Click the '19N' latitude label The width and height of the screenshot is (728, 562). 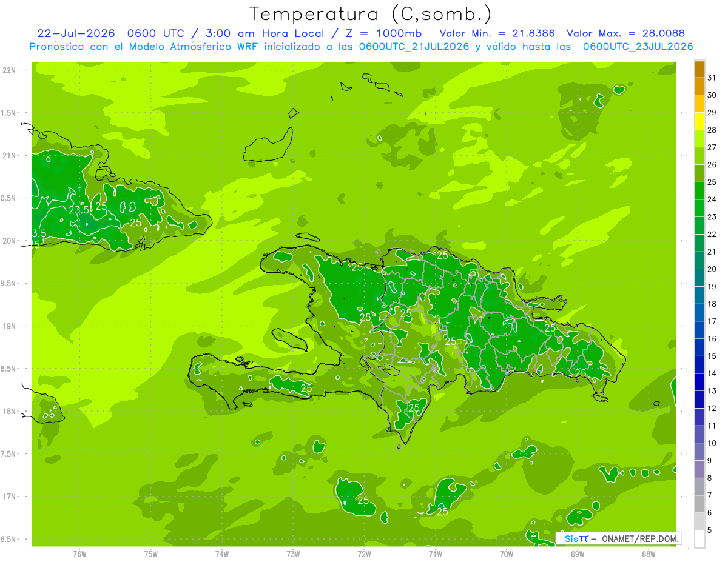9,326
